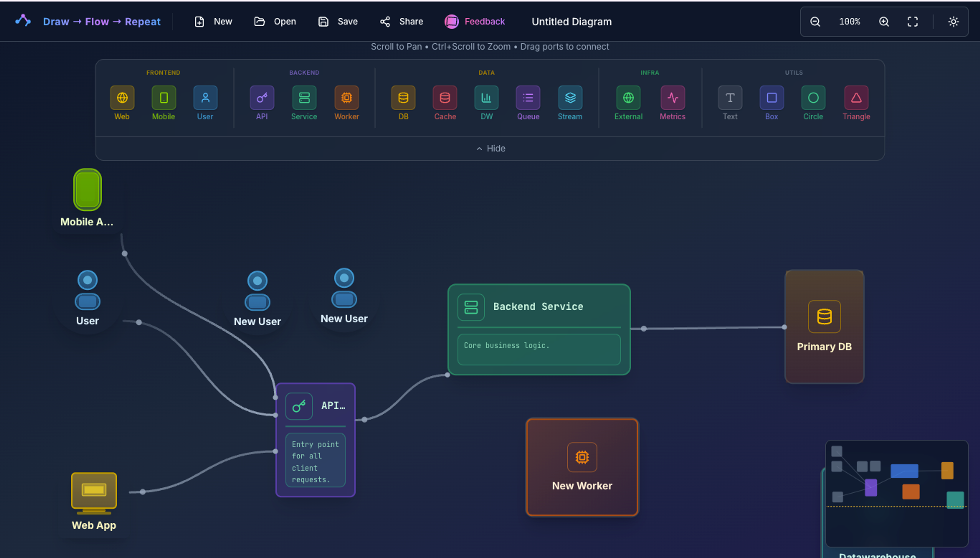Toggle the light/dark theme sun icon
This screenshot has width=980, height=558.
pyautogui.click(x=953, y=22)
